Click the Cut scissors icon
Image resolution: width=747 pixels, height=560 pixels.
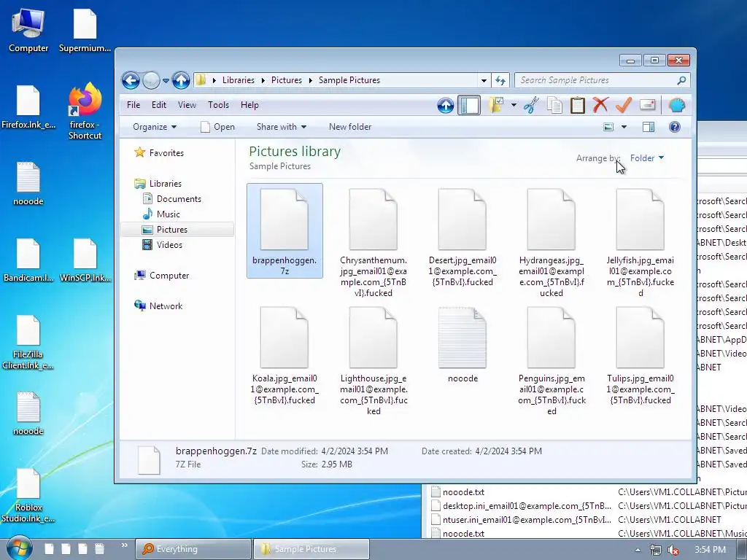pos(531,105)
